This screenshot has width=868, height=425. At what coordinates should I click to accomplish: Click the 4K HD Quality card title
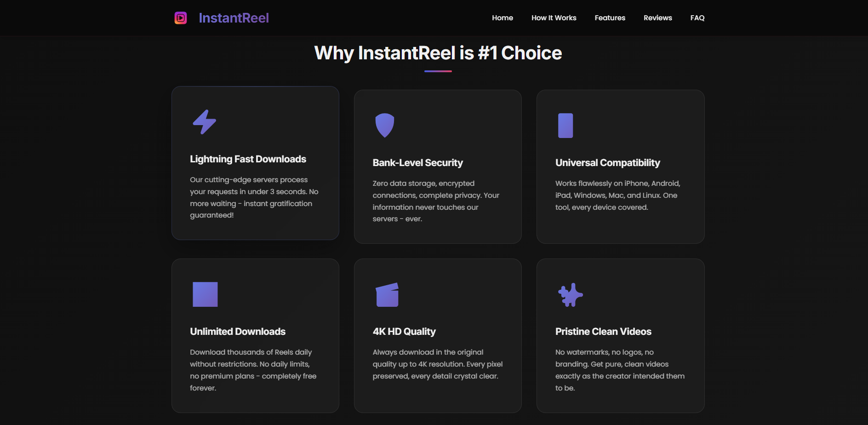tap(404, 332)
